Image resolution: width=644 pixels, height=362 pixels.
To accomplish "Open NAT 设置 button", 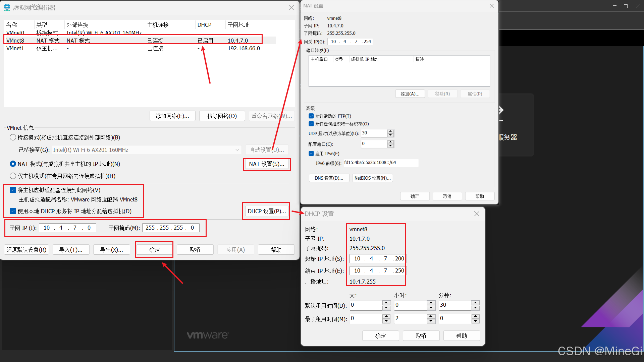I will [266, 164].
